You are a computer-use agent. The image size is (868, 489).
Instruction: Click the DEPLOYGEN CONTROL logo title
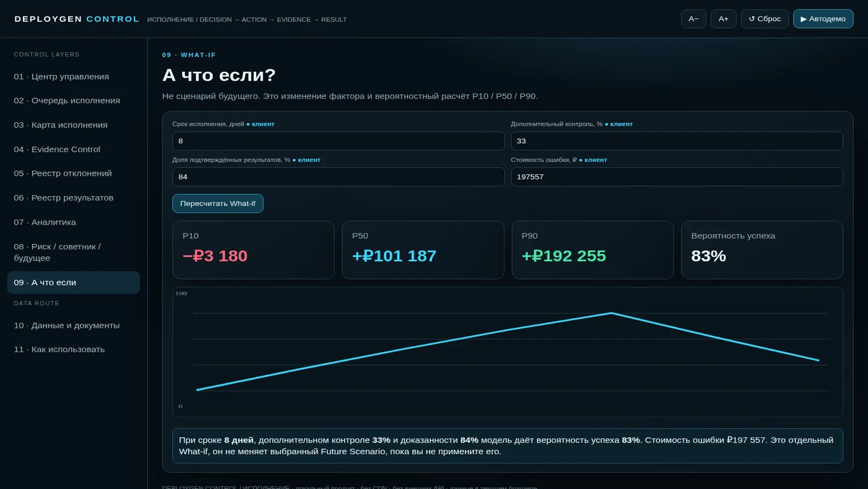tap(77, 19)
